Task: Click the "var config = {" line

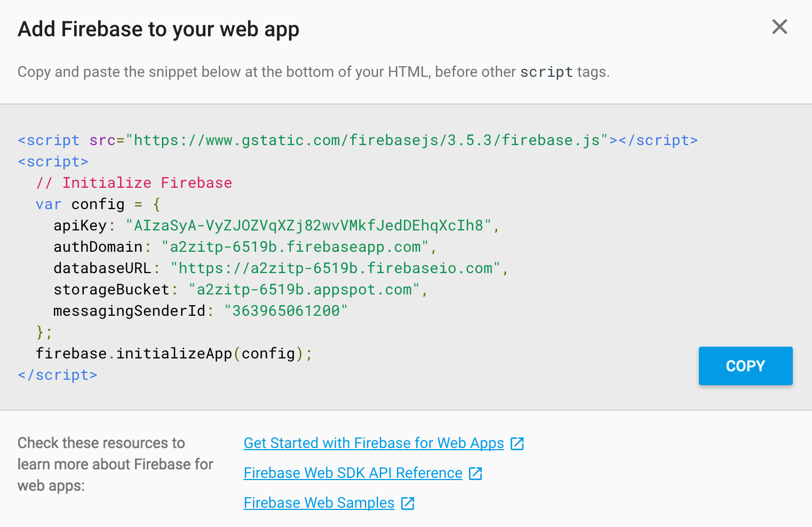Action: 98,204
